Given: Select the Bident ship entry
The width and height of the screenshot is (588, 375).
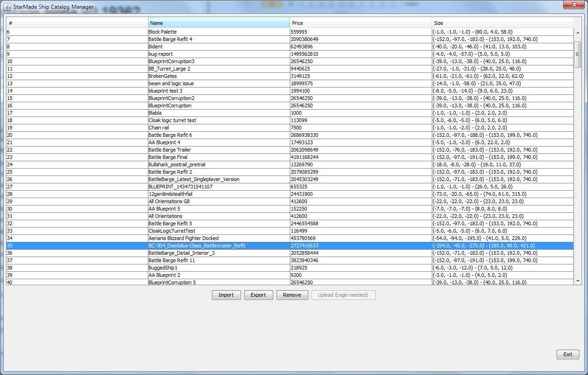Looking at the screenshot, I should tap(156, 47).
